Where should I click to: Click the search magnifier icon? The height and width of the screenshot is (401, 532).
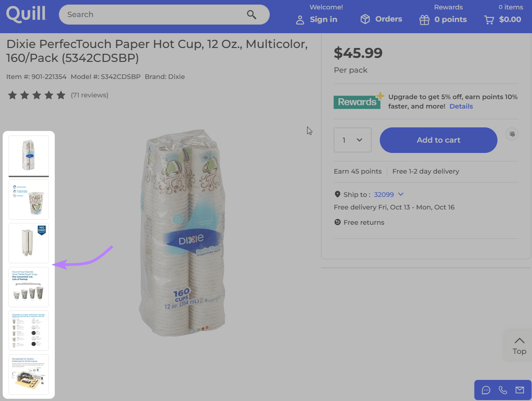(x=251, y=14)
